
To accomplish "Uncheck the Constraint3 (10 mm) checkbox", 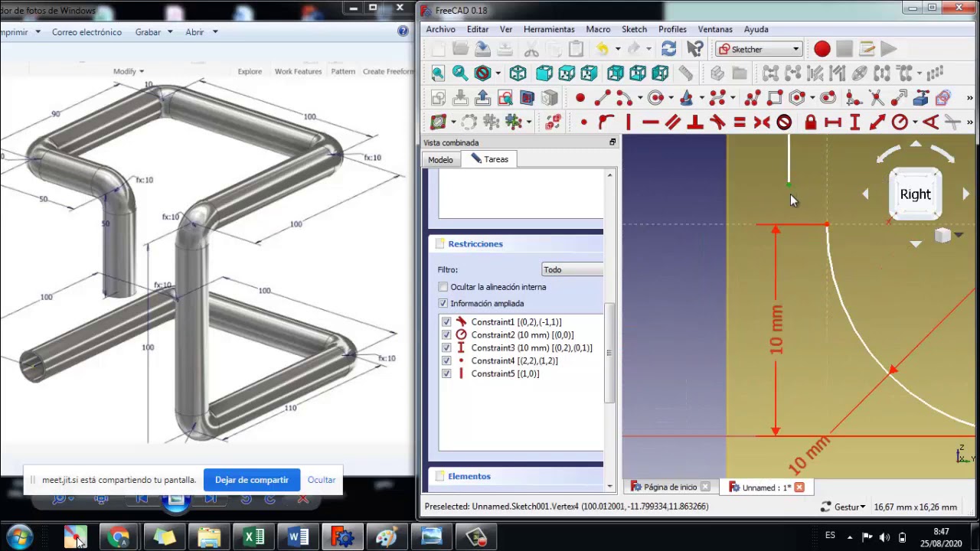I will (x=446, y=348).
